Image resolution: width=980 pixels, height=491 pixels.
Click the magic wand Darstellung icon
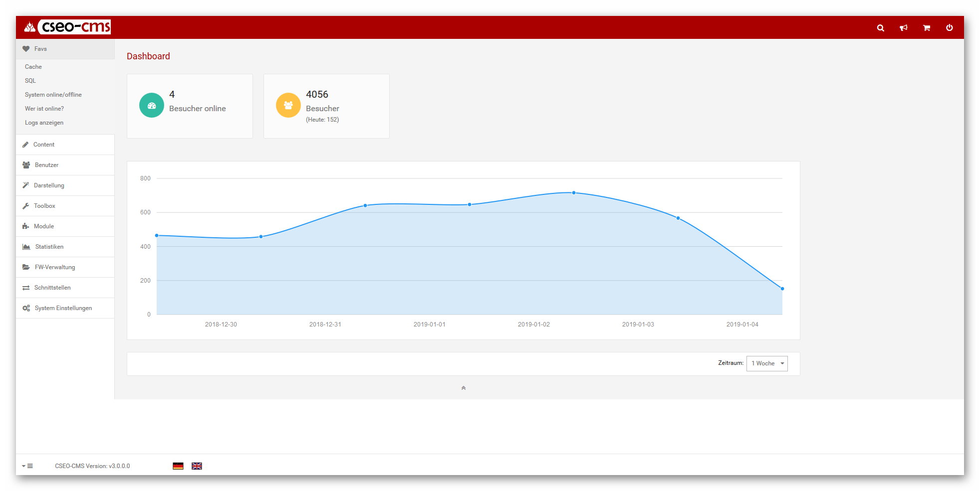click(26, 185)
